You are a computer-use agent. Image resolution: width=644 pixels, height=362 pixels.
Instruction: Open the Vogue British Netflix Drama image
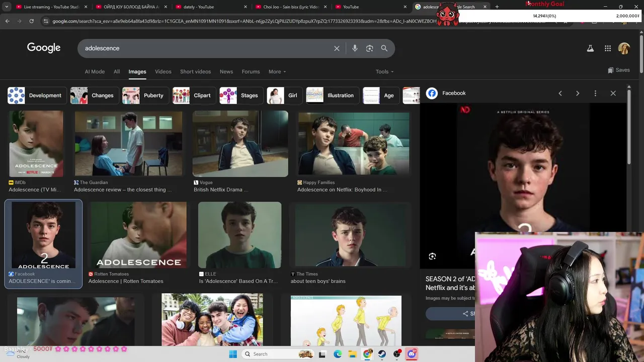coord(240,144)
